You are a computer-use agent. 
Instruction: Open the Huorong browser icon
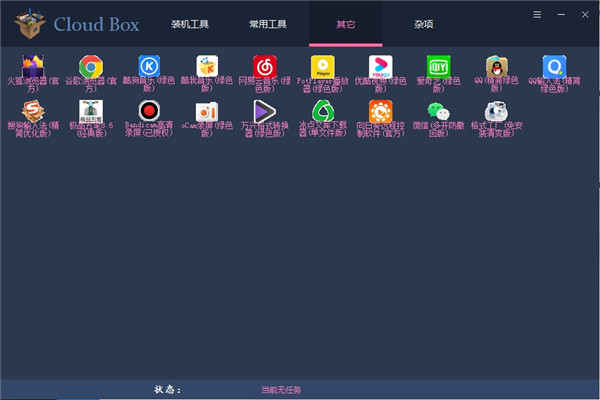point(33,67)
